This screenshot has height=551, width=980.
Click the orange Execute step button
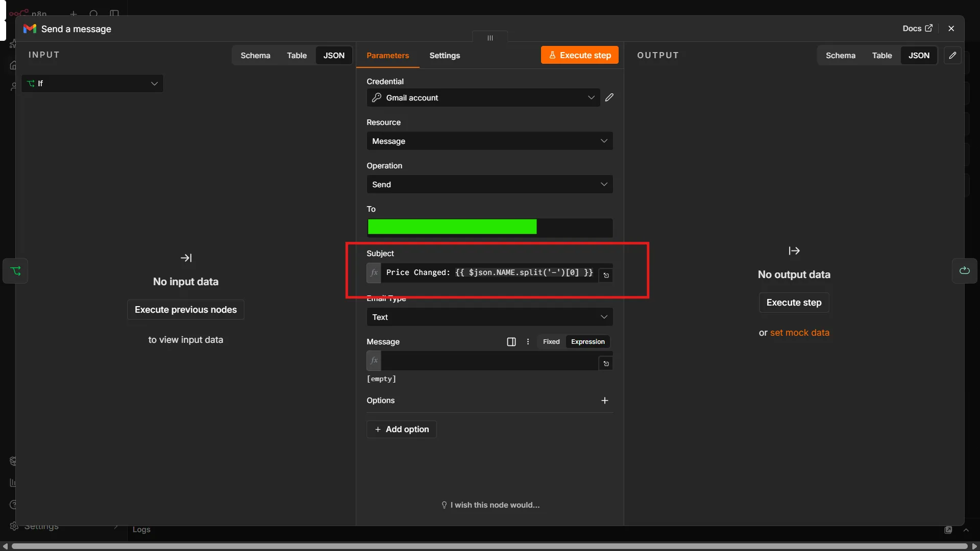pos(580,55)
